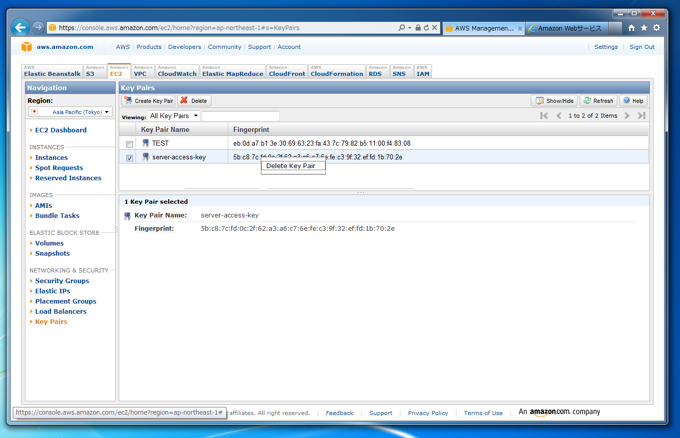Jump to first page of key pairs
The height and width of the screenshot is (438, 680).
[544, 115]
